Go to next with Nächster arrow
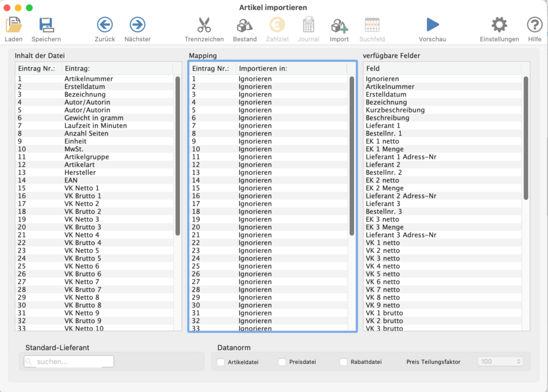Screen dimensions: 548x392 tap(138, 25)
